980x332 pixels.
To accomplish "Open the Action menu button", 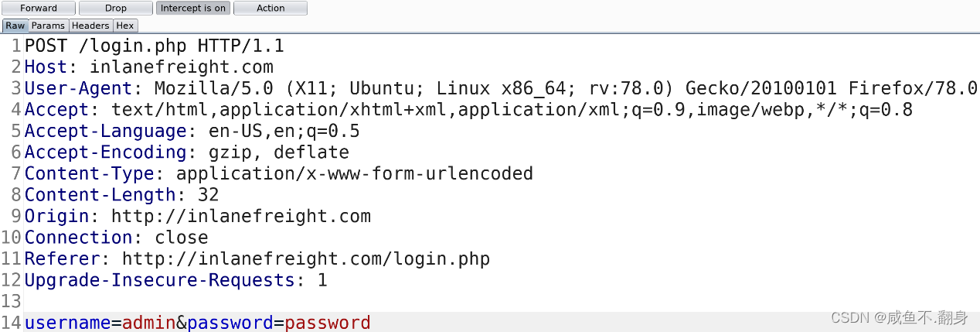I will point(271,9).
